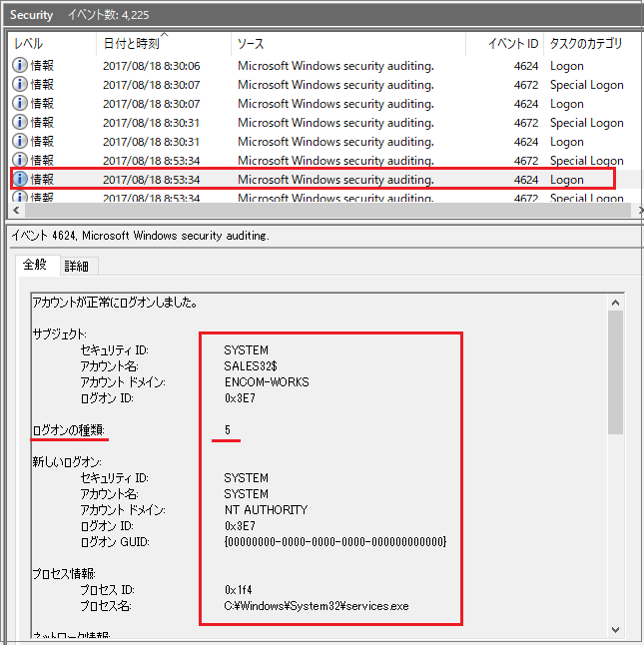The height and width of the screenshot is (645, 644).
Task: Click the ログオンの種類 label
Action: [69, 430]
